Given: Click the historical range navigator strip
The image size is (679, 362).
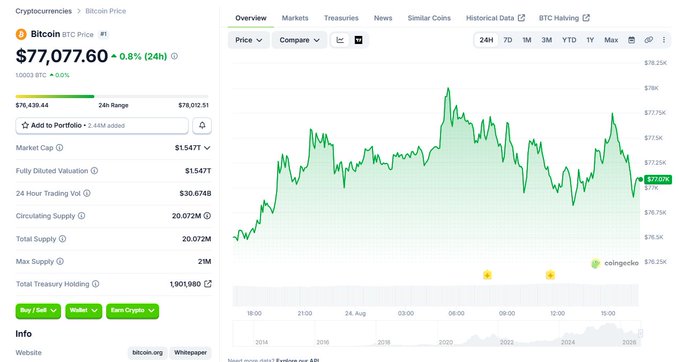Looking at the screenshot, I should [437, 333].
